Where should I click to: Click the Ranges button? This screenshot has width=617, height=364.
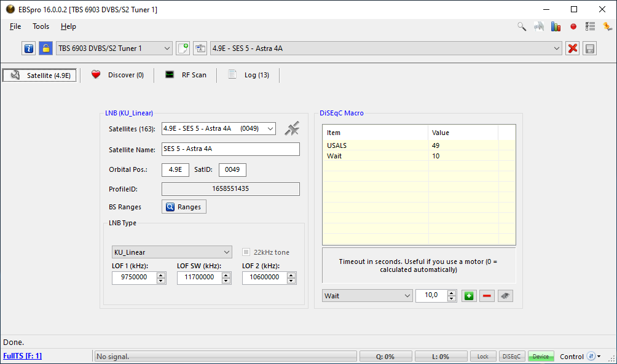pyautogui.click(x=184, y=207)
